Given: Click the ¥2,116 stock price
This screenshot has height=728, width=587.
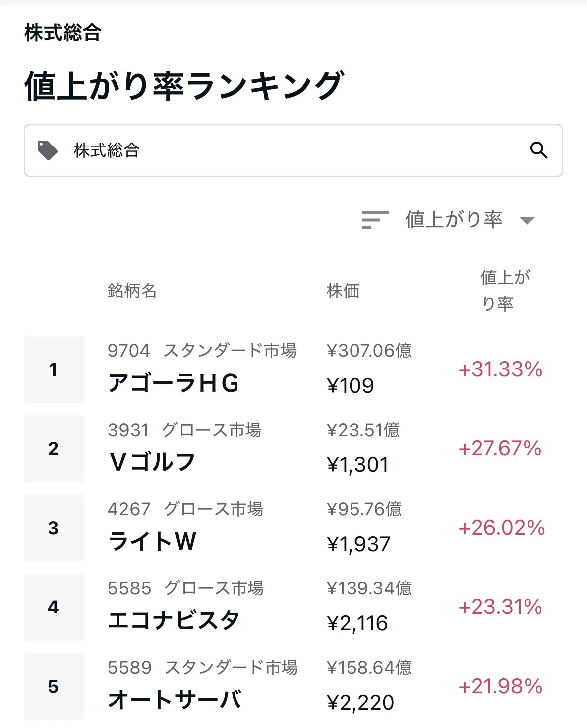Looking at the screenshot, I should point(357,623).
